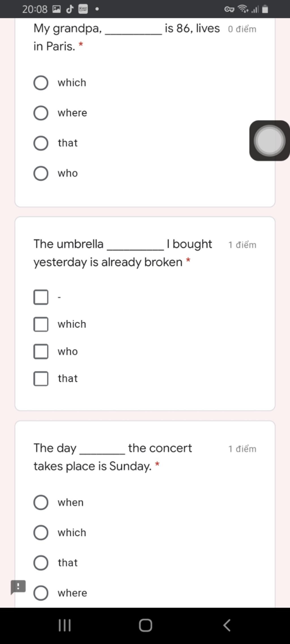Tick "who" checkbox for umbrella question
This screenshot has width=290, height=644.
41,351
